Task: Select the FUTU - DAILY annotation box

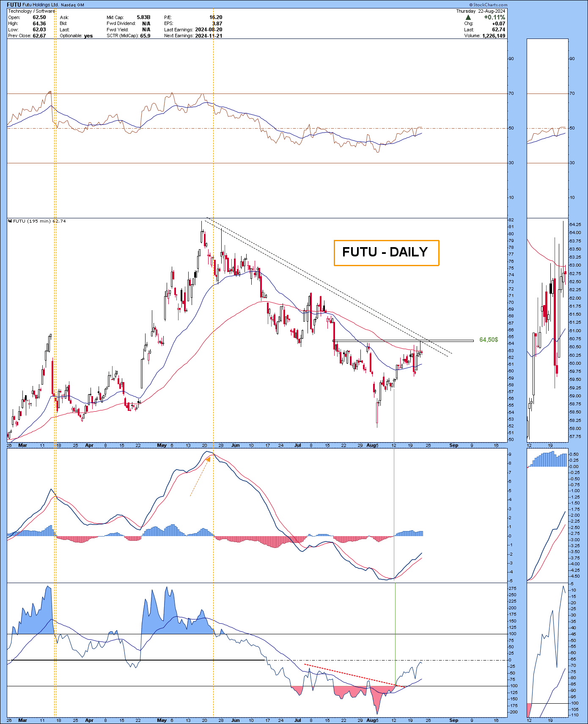Action: (386, 253)
